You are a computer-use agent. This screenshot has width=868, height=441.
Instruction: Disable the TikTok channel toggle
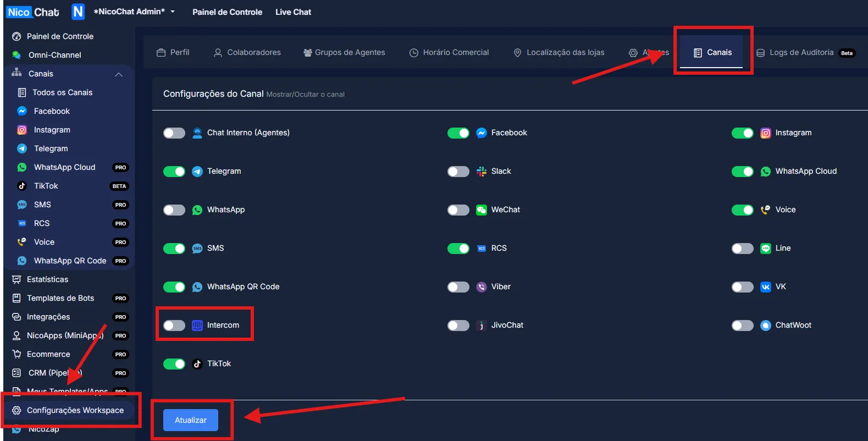174,364
